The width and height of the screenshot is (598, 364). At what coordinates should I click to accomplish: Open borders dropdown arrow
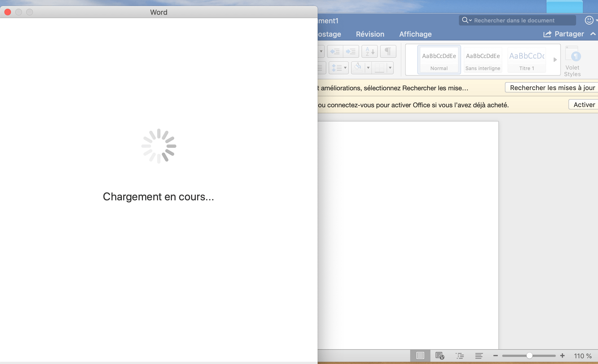click(x=390, y=68)
